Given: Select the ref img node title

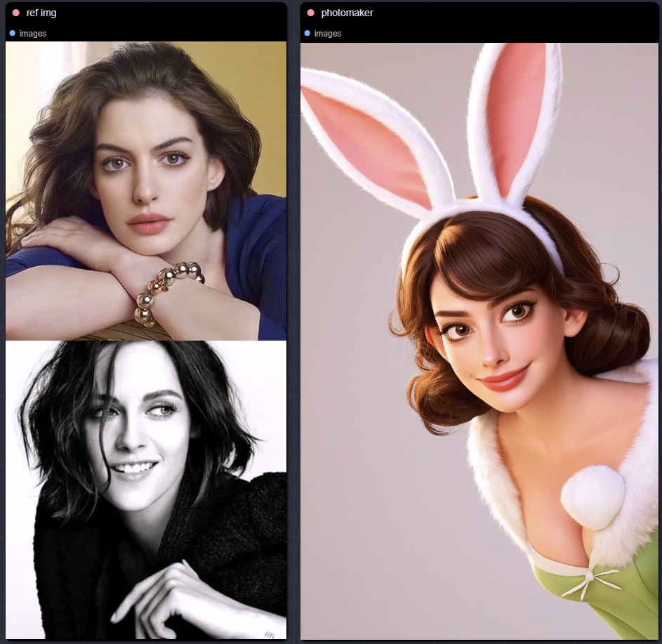Looking at the screenshot, I should click(x=41, y=13).
